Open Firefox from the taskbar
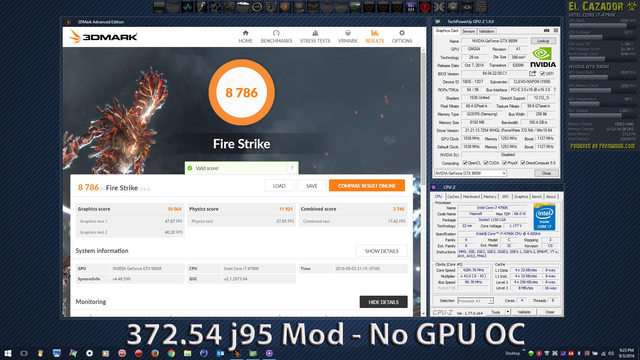 click(155, 353)
